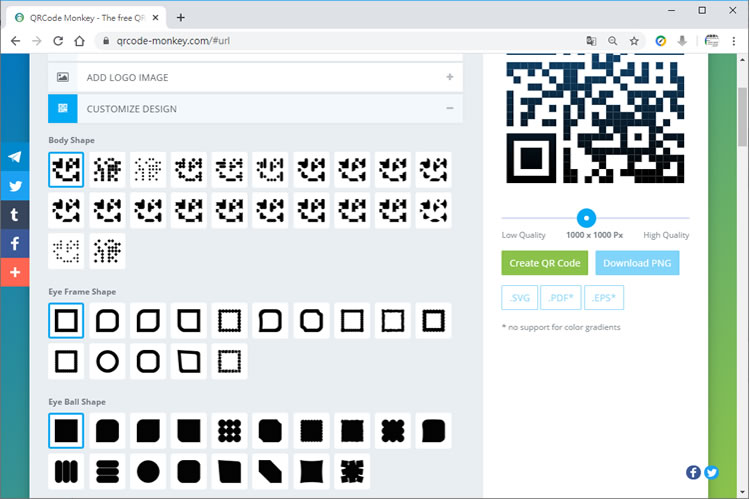Viewport: 750px width, 499px height.
Task: Select the last body shape in first row
Action: 433,169
